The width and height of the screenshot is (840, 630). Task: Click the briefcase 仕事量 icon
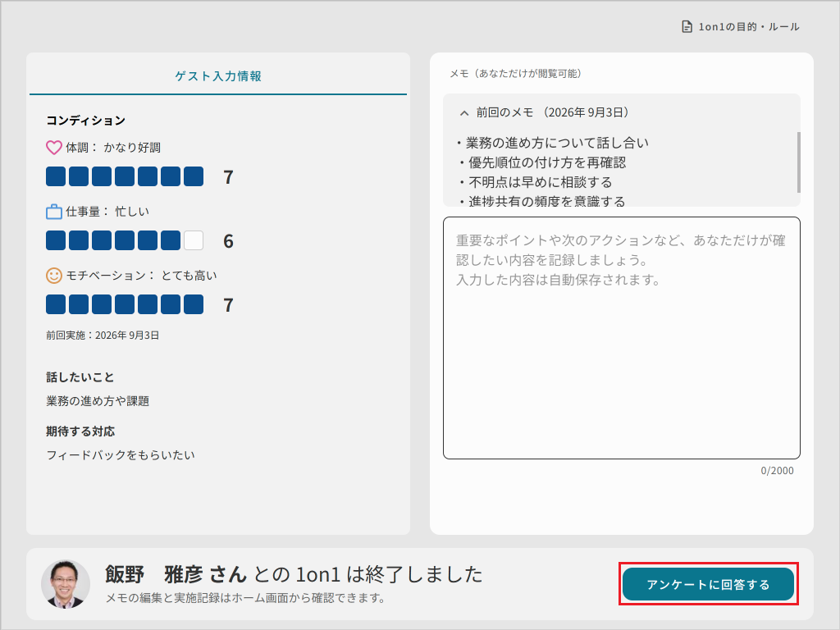[54, 212]
